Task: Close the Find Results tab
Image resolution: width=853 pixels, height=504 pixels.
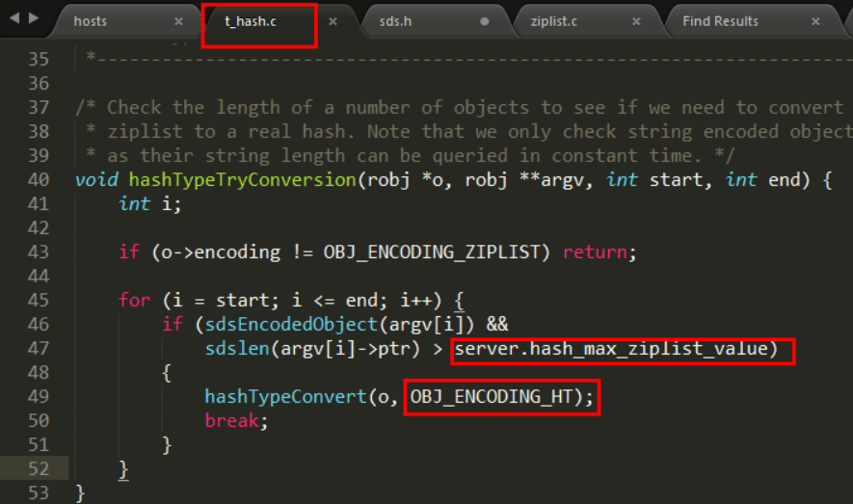Action: pyautogui.click(x=815, y=21)
